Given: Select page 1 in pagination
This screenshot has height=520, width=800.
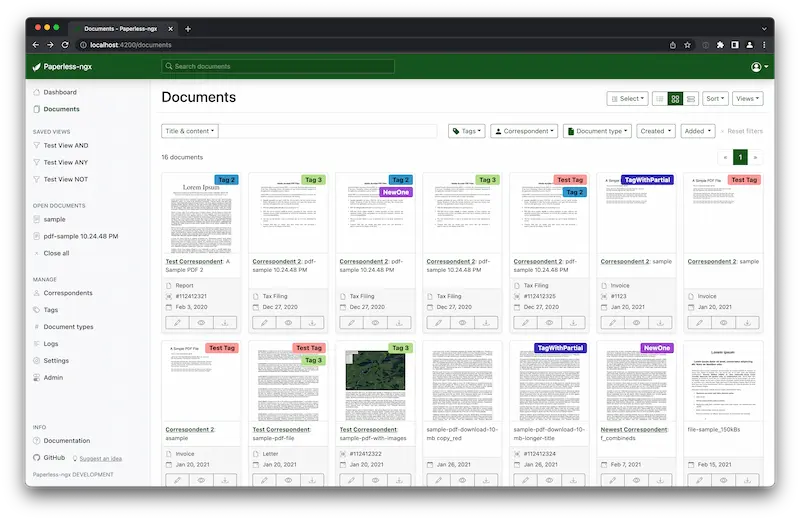Looking at the screenshot, I should (x=740, y=157).
